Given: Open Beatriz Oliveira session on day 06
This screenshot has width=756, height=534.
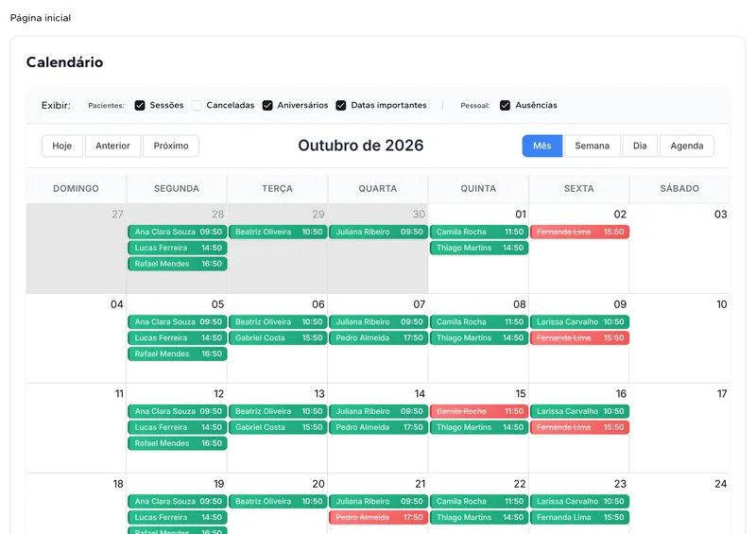Looking at the screenshot, I should pos(278,321).
